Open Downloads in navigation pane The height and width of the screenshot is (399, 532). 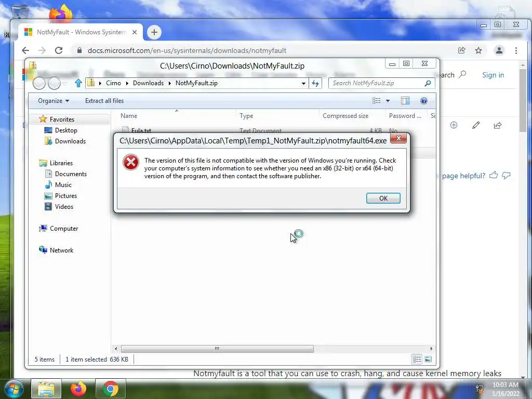point(70,141)
